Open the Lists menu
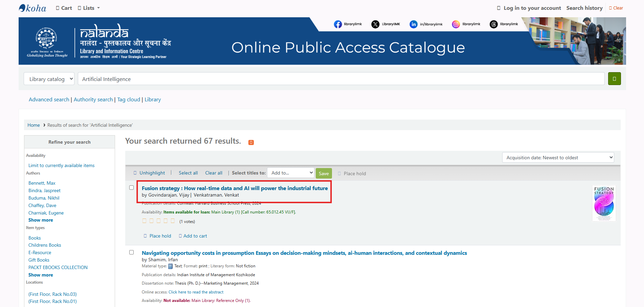Viewport: 644px width, 307px height. [x=89, y=8]
